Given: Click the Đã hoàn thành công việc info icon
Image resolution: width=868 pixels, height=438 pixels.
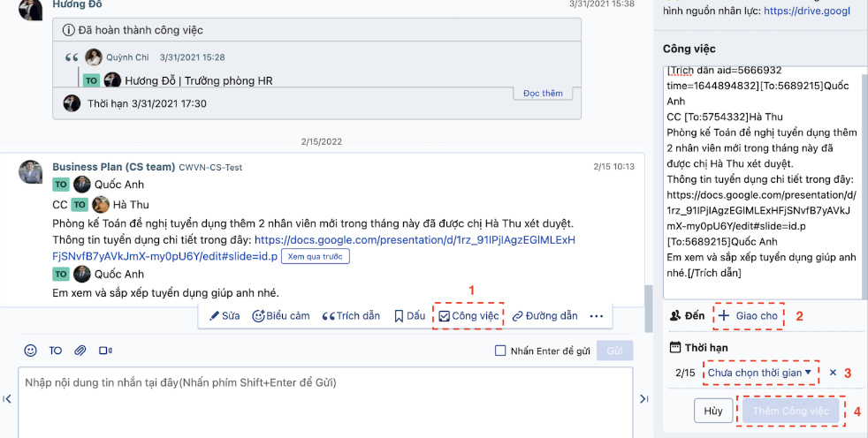Looking at the screenshot, I should 69,30.
